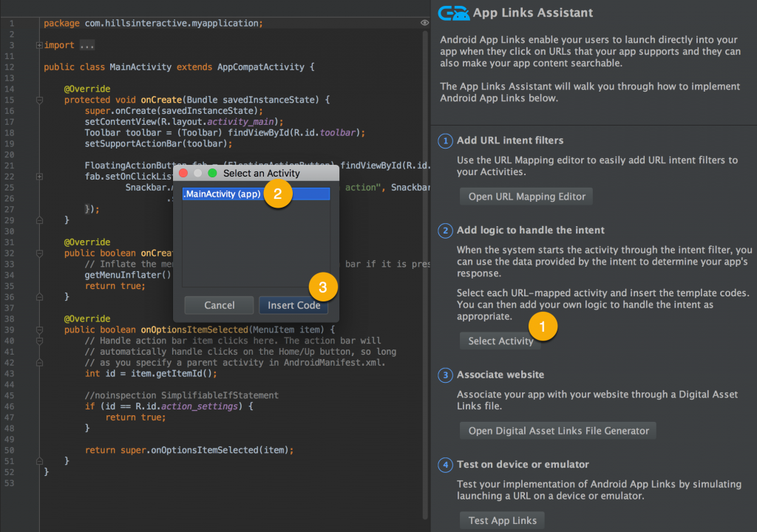The width and height of the screenshot is (757, 532).
Task: Click 'int id = item.getItemId();' line
Action: point(151,374)
